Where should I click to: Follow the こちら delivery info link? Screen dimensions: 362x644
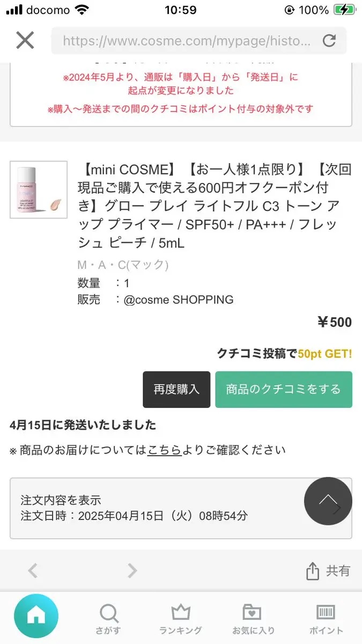pos(164,450)
